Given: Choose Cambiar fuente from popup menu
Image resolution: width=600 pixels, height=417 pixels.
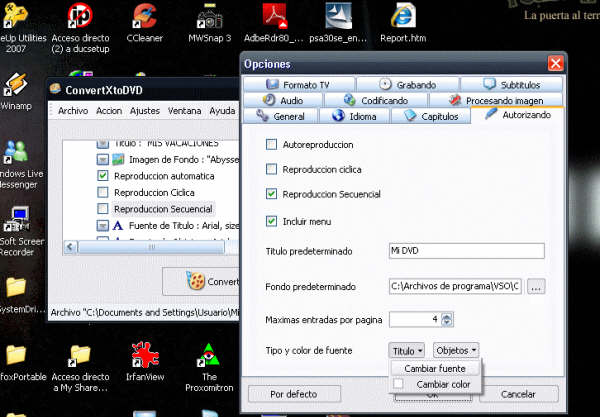Looking at the screenshot, I should (x=435, y=369).
